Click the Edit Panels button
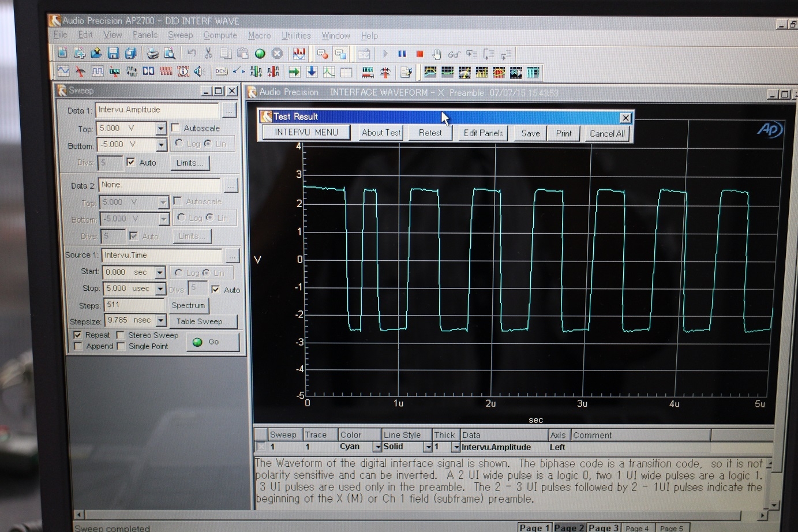The height and width of the screenshot is (532, 798). coord(484,133)
